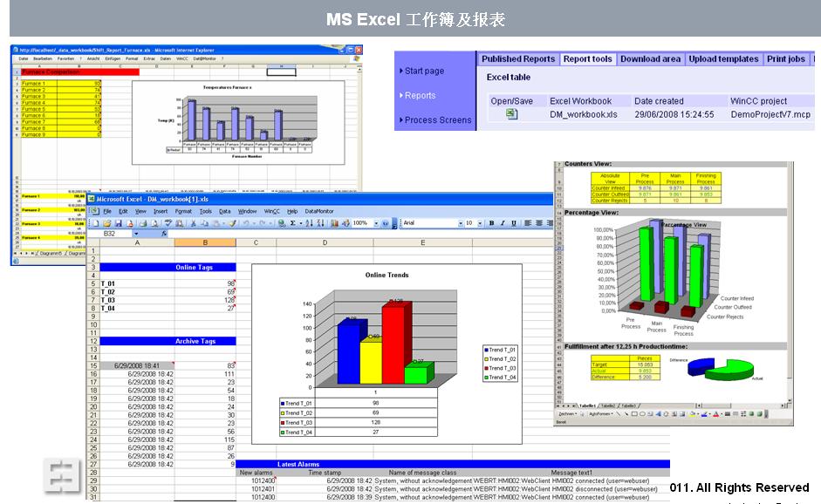Switch to the Print jobs tab
Screen dimensions: 821x504
[x=786, y=59]
